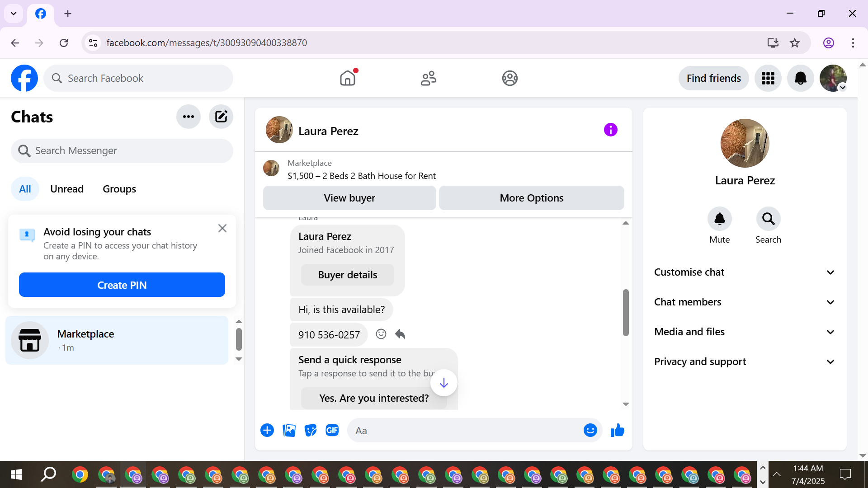The image size is (868, 488).
Task: Reply to the 910 536-0257 message
Action: (x=400, y=334)
